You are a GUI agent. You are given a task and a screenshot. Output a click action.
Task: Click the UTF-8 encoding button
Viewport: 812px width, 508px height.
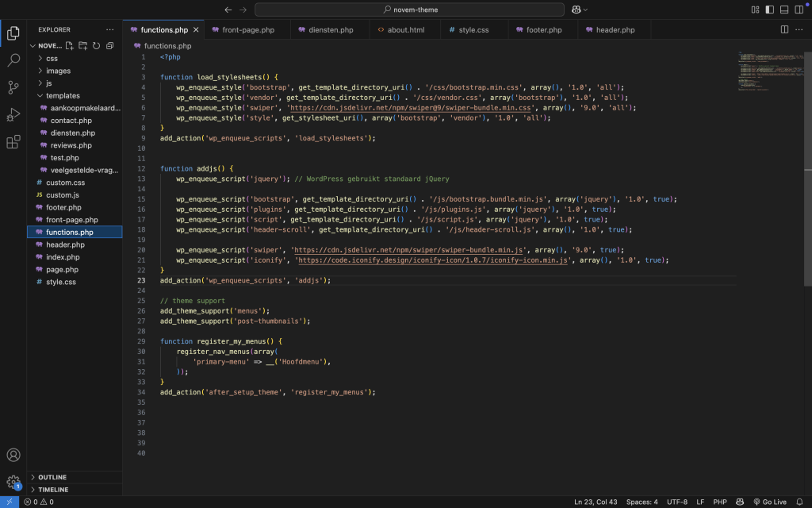click(x=677, y=502)
